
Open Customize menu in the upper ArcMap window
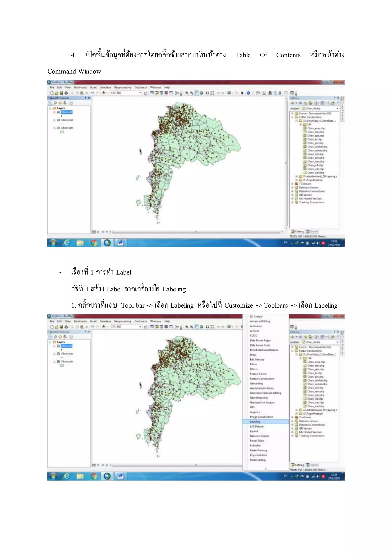pyautogui.click(x=140, y=87)
